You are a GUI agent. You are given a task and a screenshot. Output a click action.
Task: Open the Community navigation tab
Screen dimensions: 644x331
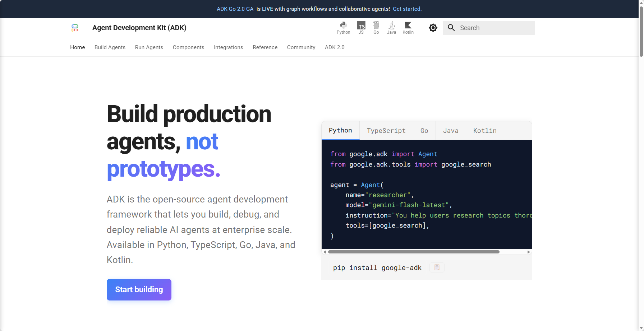pos(301,47)
